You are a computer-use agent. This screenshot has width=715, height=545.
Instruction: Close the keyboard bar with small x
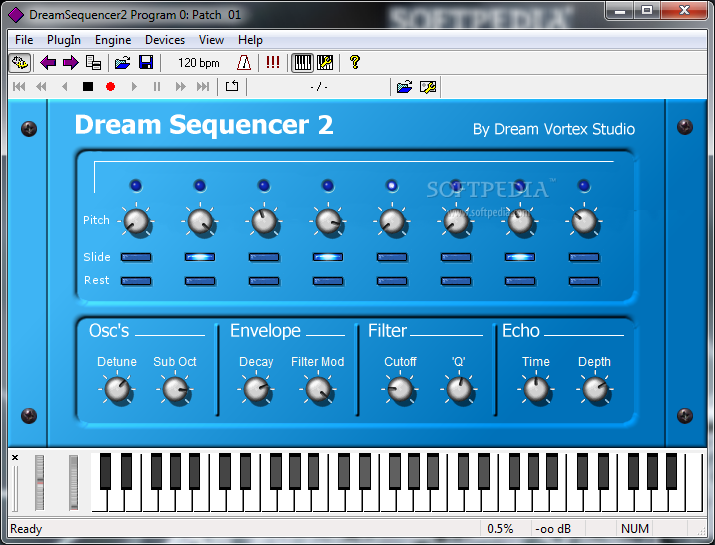click(15, 457)
